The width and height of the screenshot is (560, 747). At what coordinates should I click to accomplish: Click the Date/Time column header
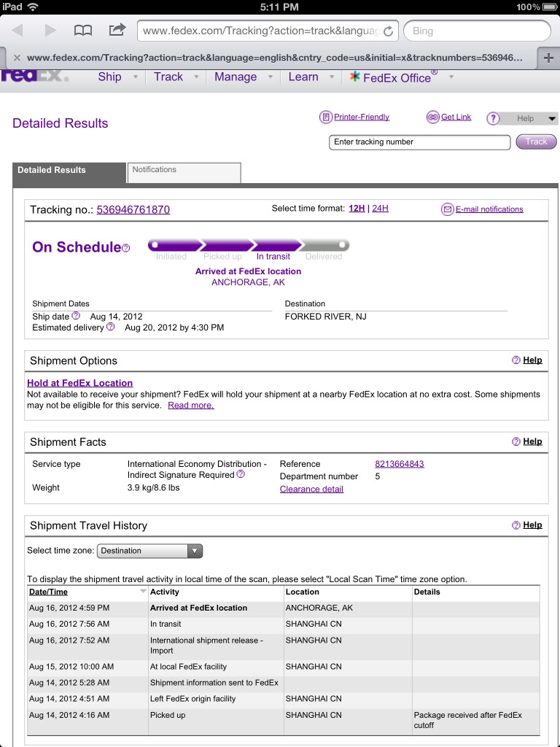pos(49,592)
